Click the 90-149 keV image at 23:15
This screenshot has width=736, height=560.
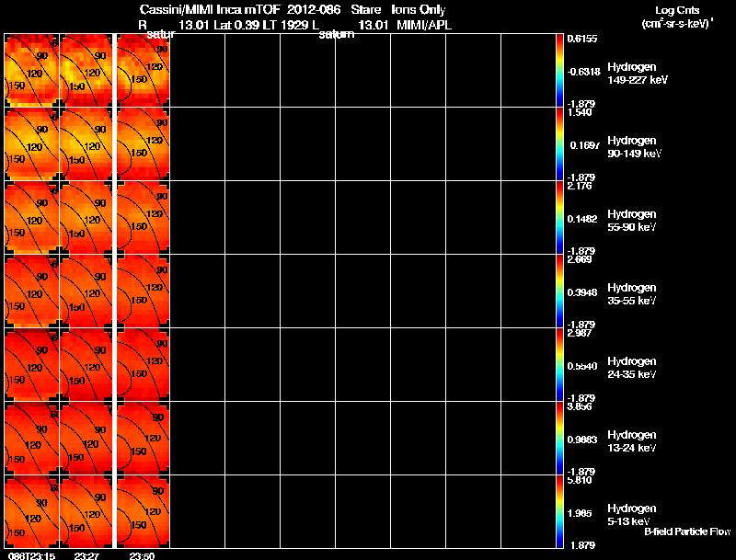click(x=31, y=144)
